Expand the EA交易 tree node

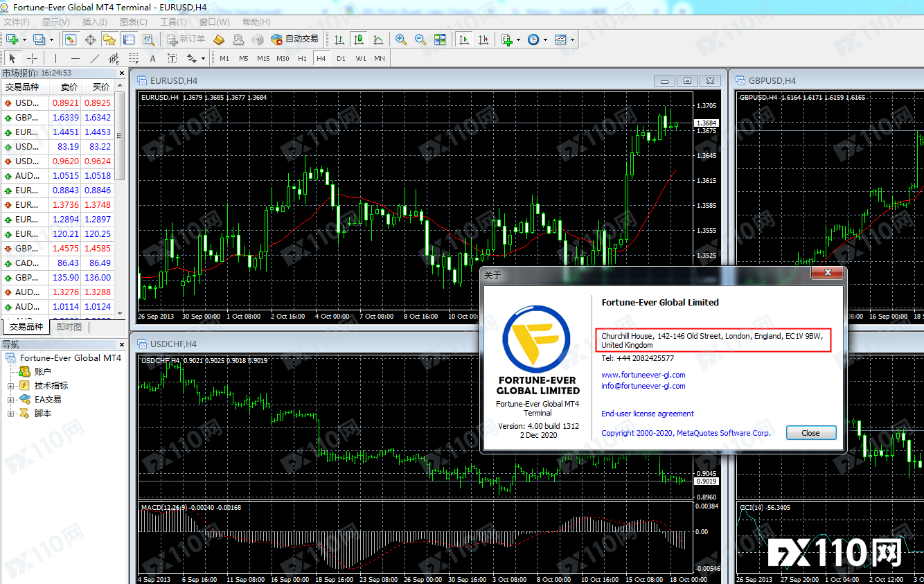(x=10, y=400)
